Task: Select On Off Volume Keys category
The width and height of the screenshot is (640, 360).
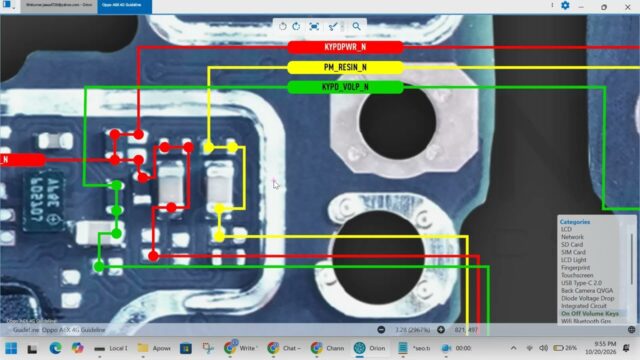Action: pos(590,313)
